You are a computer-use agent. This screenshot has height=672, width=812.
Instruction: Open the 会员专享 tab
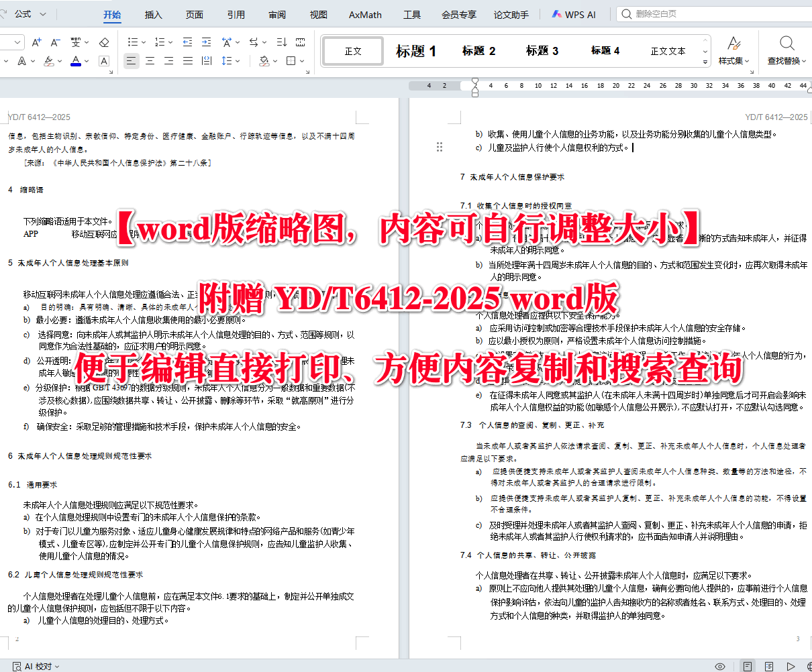[x=459, y=14]
